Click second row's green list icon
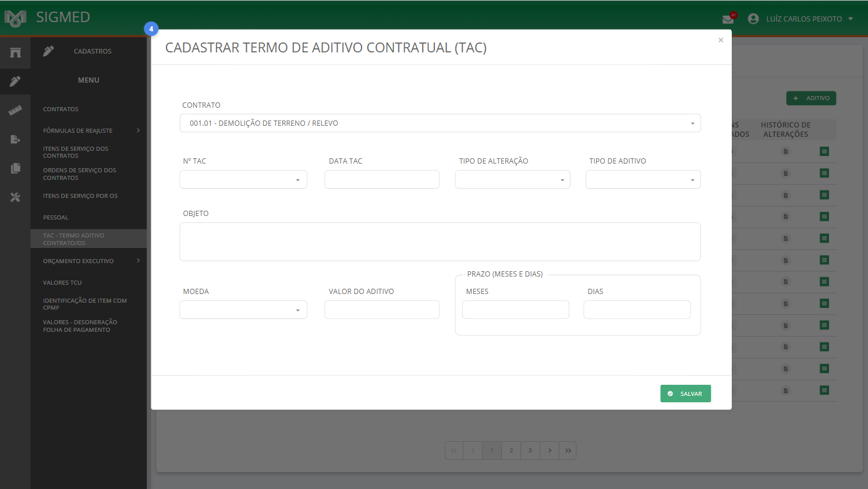 824,173
